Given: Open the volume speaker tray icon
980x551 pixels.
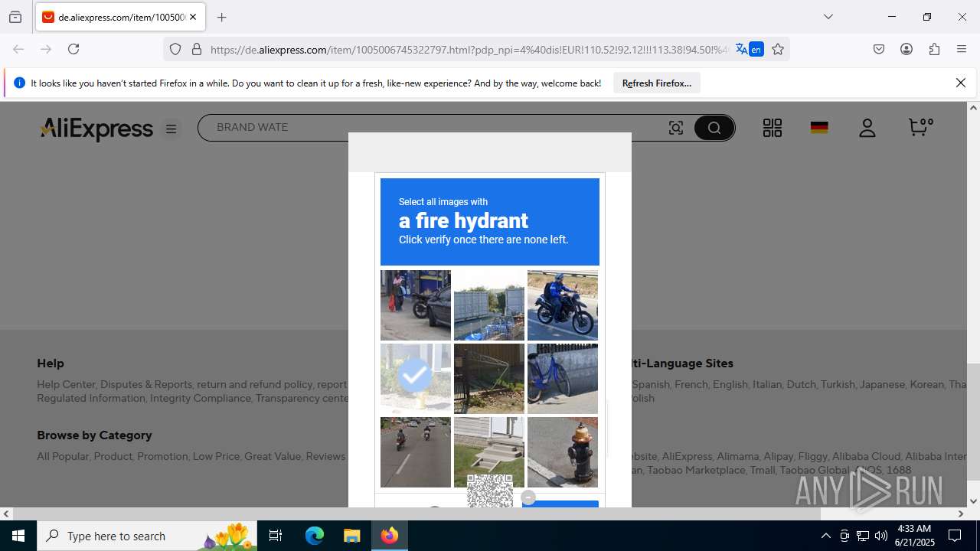Looking at the screenshot, I should pos(880,536).
